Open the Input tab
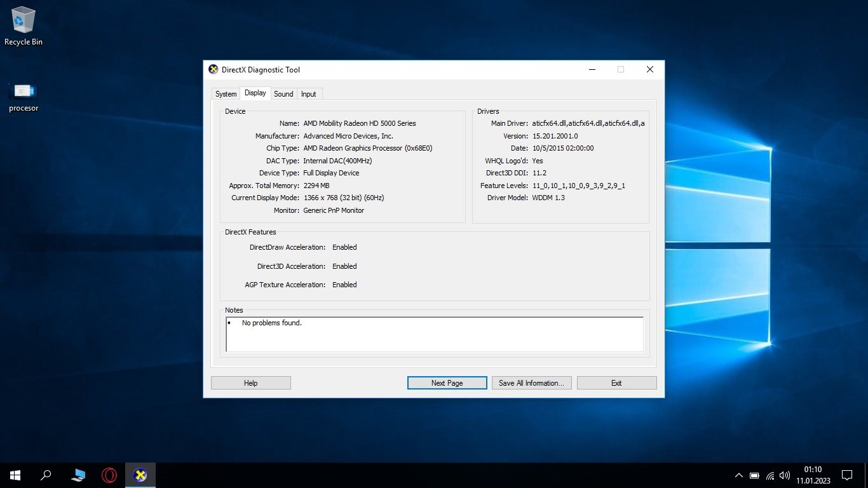 309,94
